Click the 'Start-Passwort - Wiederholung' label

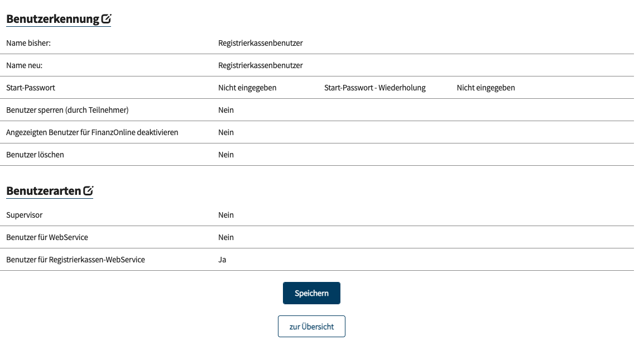pos(374,88)
